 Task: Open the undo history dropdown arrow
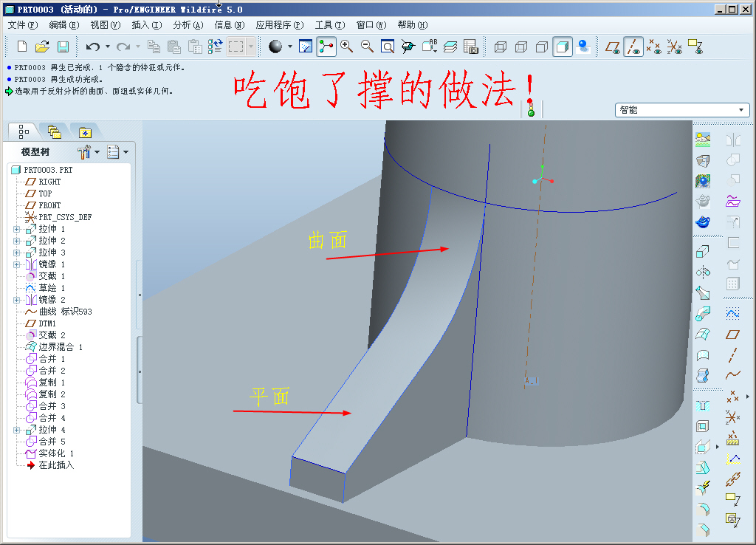tap(108, 47)
